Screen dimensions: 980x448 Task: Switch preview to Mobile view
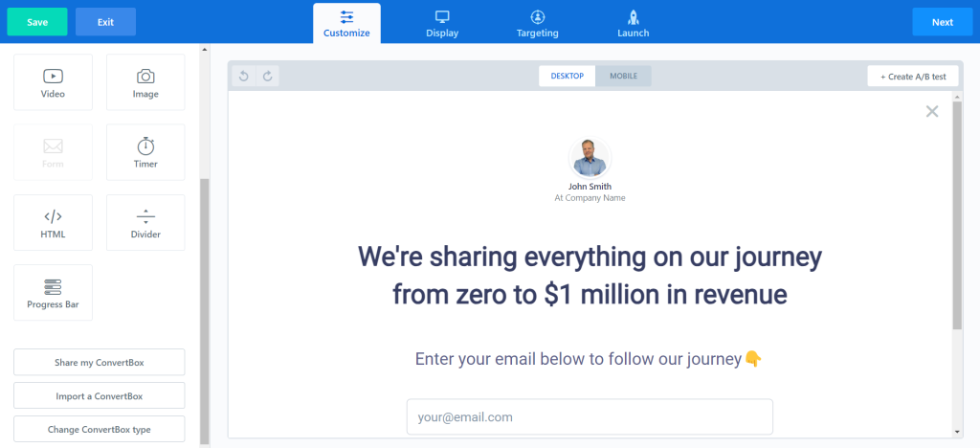623,76
